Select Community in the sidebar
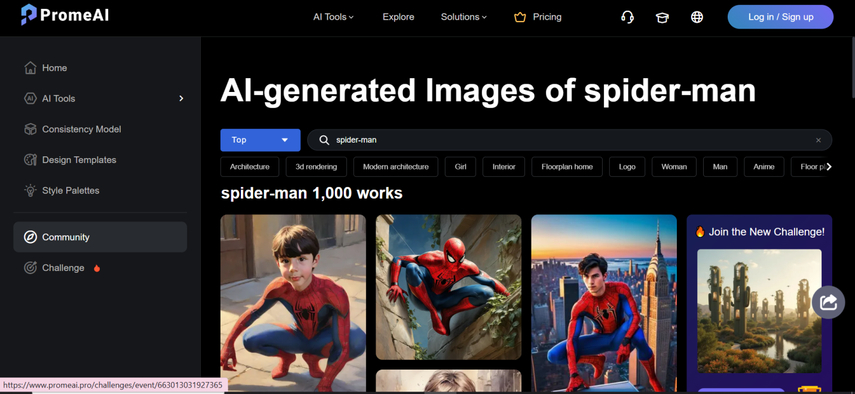 click(x=100, y=237)
